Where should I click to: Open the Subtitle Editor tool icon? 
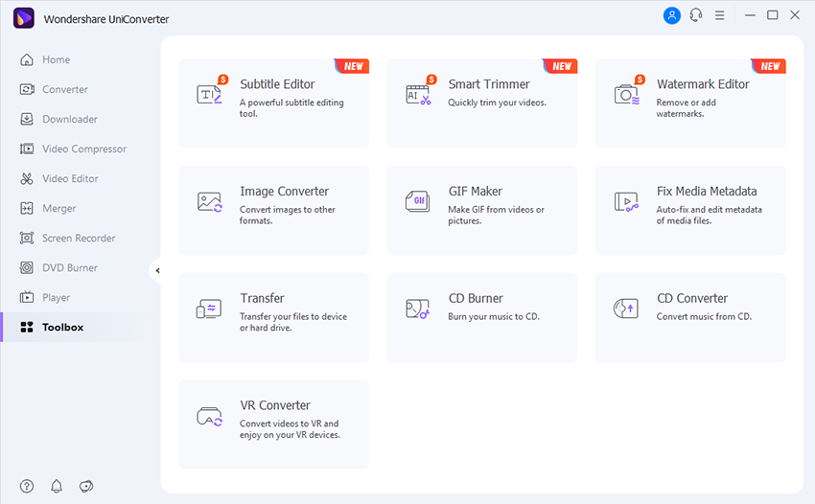click(209, 94)
